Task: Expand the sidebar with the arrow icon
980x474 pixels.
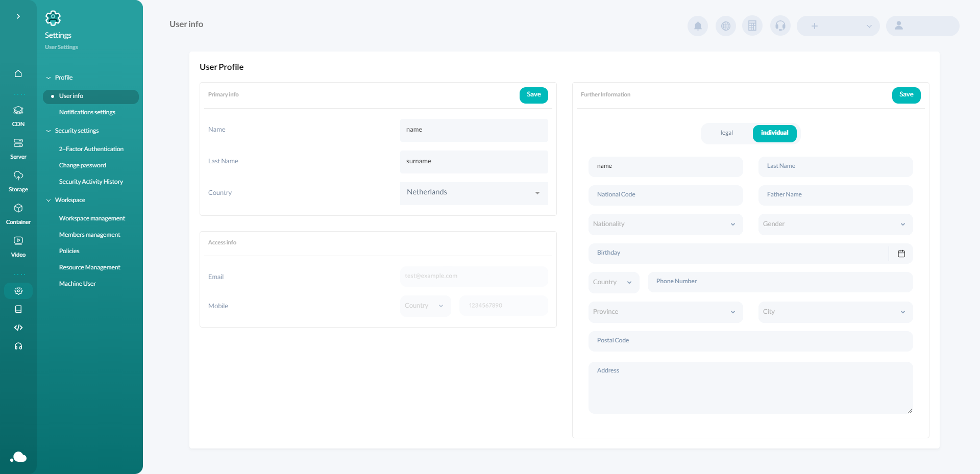Action: [x=18, y=16]
